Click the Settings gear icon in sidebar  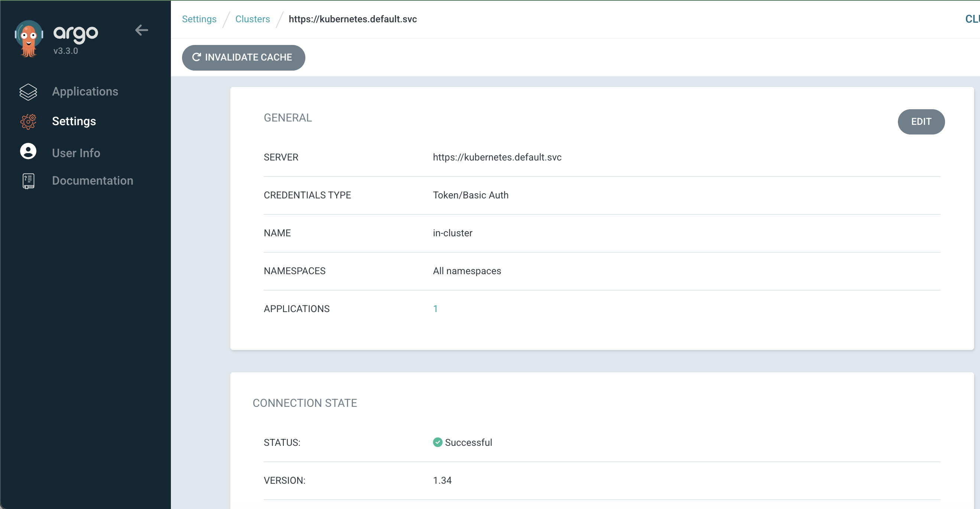click(28, 121)
